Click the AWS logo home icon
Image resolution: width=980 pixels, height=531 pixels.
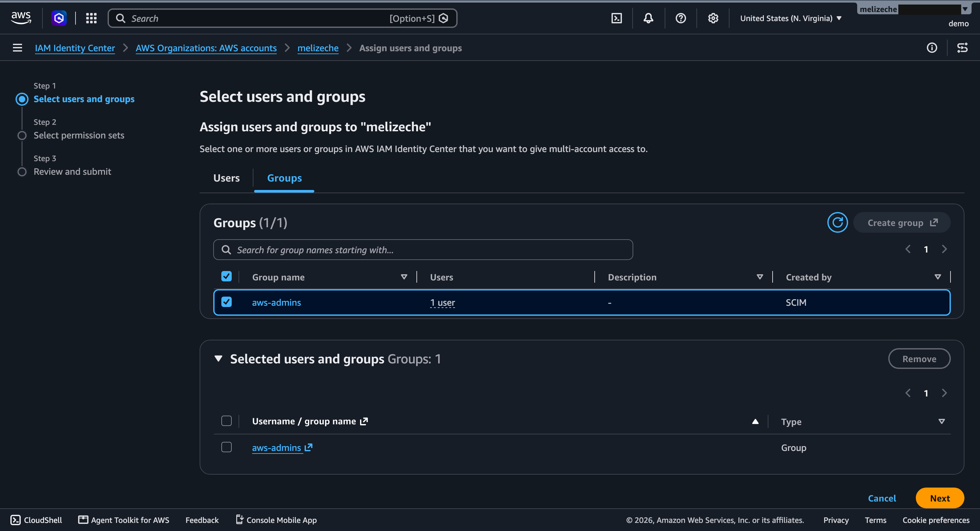click(21, 18)
